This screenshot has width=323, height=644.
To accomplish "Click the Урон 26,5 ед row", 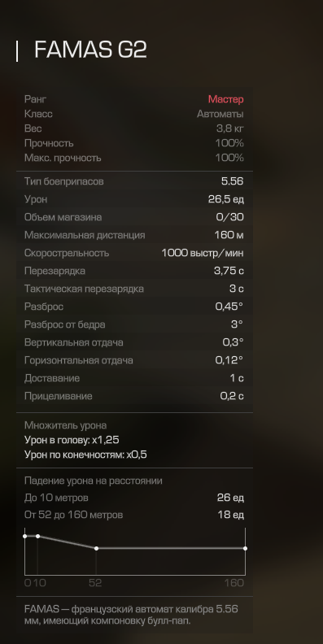I will (134, 199).
